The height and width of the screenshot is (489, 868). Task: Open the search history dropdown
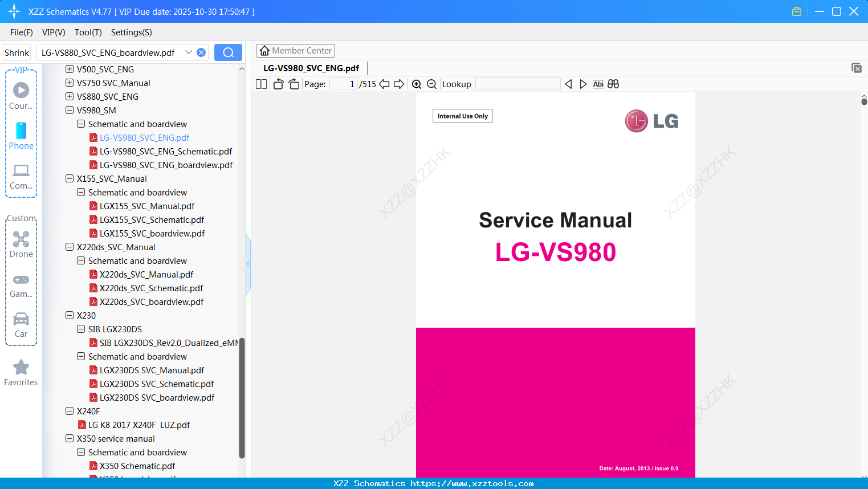pyautogui.click(x=188, y=52)
